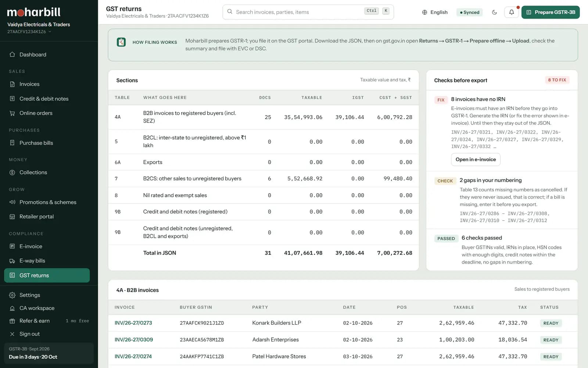Viewport: 588px width, 368px height.
Task: Click the Invoices document icon
Action: click(12, 84)
